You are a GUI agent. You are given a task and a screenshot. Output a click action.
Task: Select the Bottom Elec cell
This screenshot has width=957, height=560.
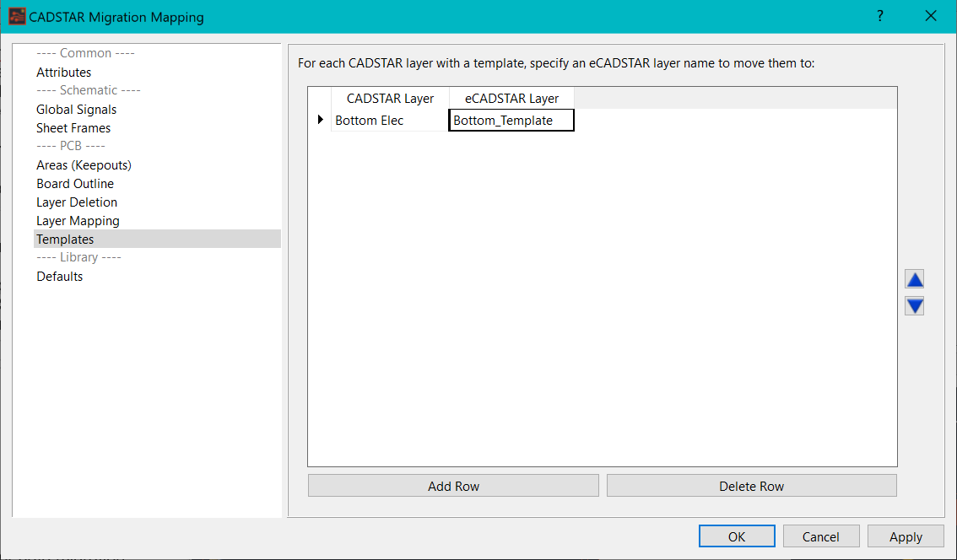(390, 120)
